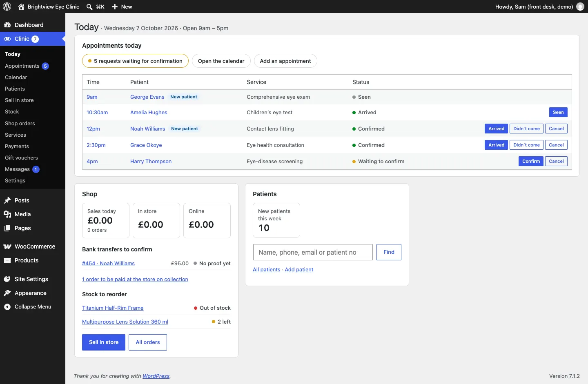This screenshot has width=588, height=384.
Task: Click the Find button
Action: click(x=389, y=252)
